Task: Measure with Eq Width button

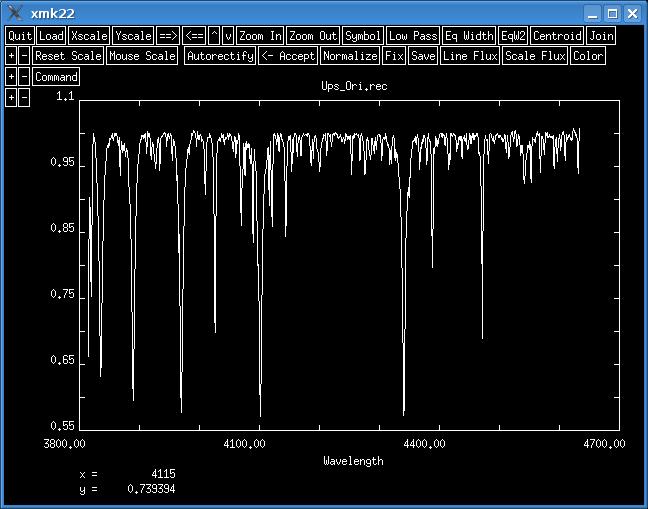Action: click(x=469, y=36)
